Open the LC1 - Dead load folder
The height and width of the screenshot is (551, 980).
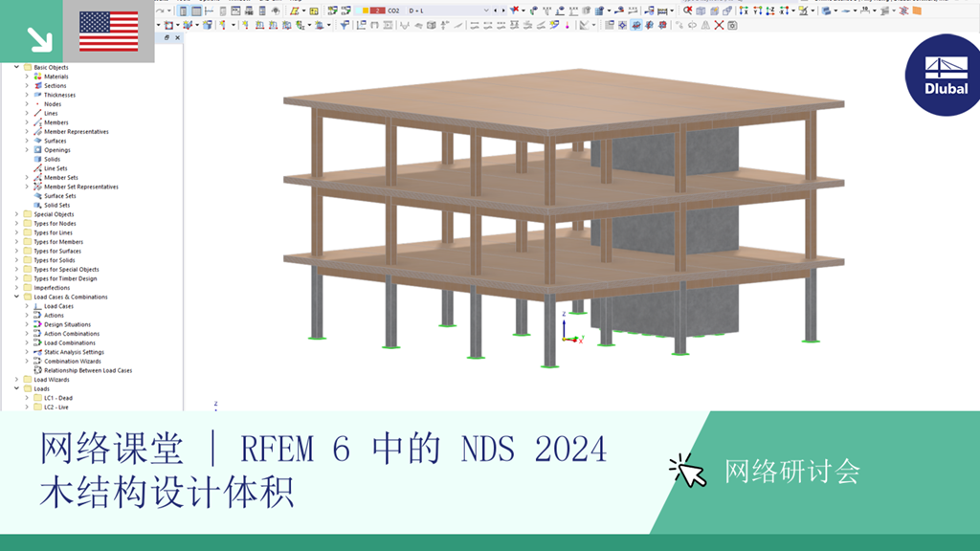[x=58, y=398]
